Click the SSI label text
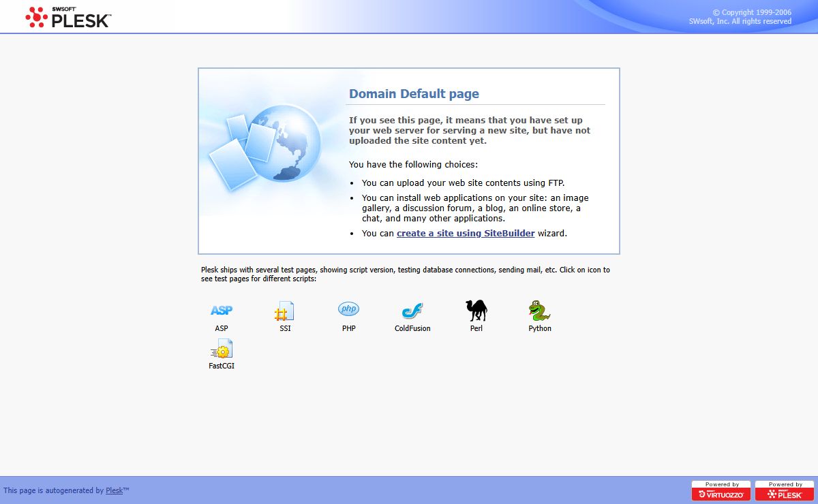Screen dimensions: 818x504 pos(285,328)
